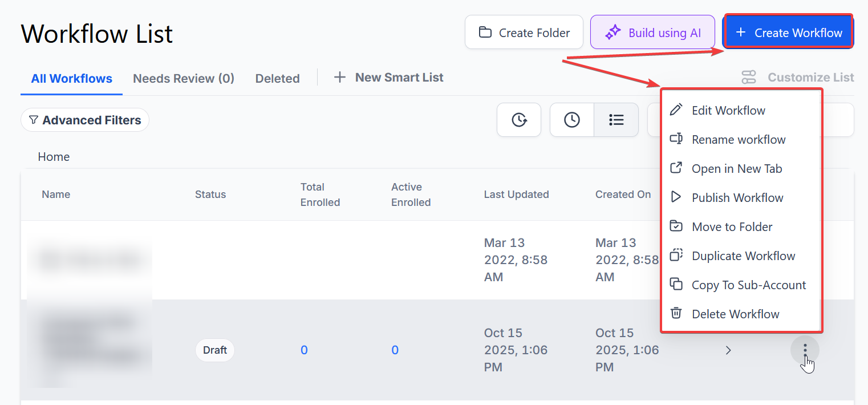Choose Move to Folder menu option
The width and height of the screenshot is (868, 405).
[x=732, y=226]
